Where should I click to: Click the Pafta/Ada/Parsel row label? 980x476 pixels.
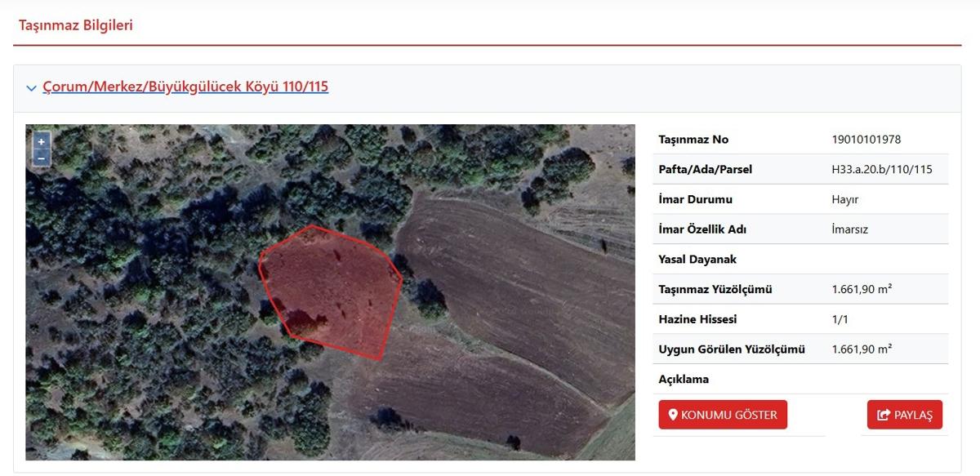click(705, 170)
